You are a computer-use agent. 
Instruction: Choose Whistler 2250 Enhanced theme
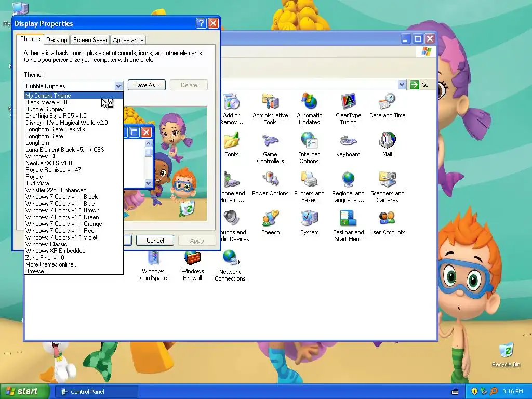coord(74,190)
